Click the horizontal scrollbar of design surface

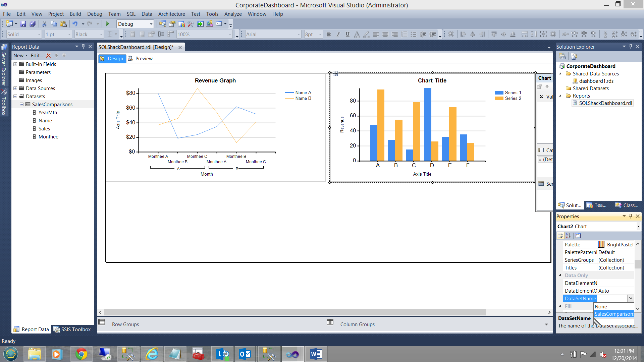tap(294, 312)
